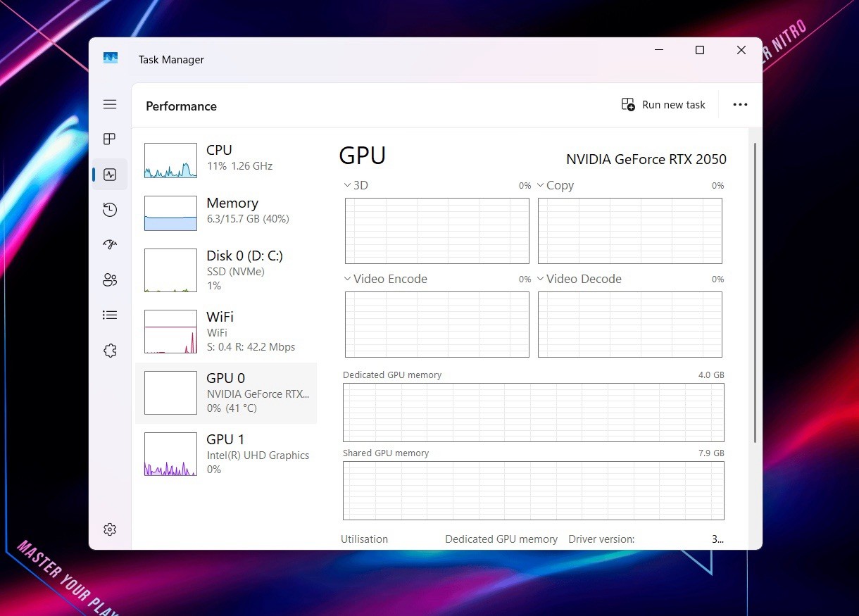Open the Users page icon

110,280
